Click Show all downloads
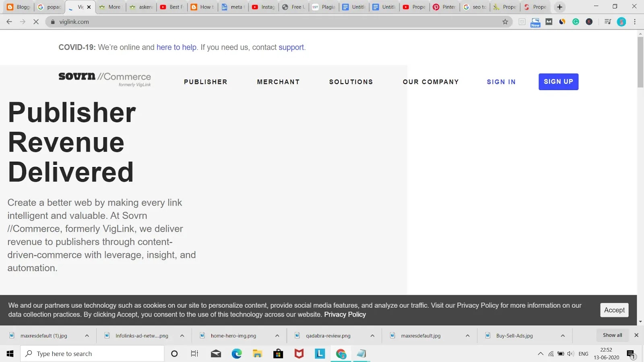 click(x=613, y=335)
